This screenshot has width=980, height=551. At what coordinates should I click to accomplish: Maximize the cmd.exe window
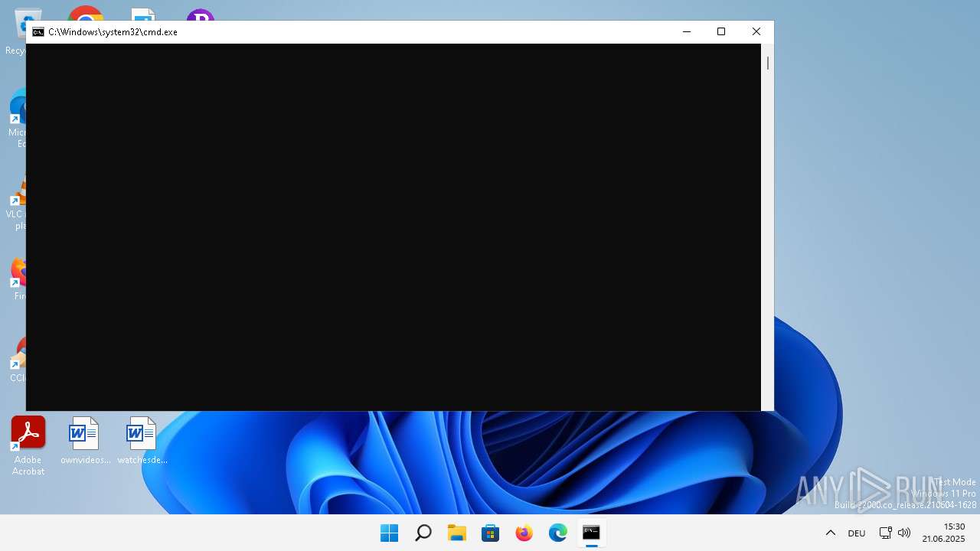point(720,31)
